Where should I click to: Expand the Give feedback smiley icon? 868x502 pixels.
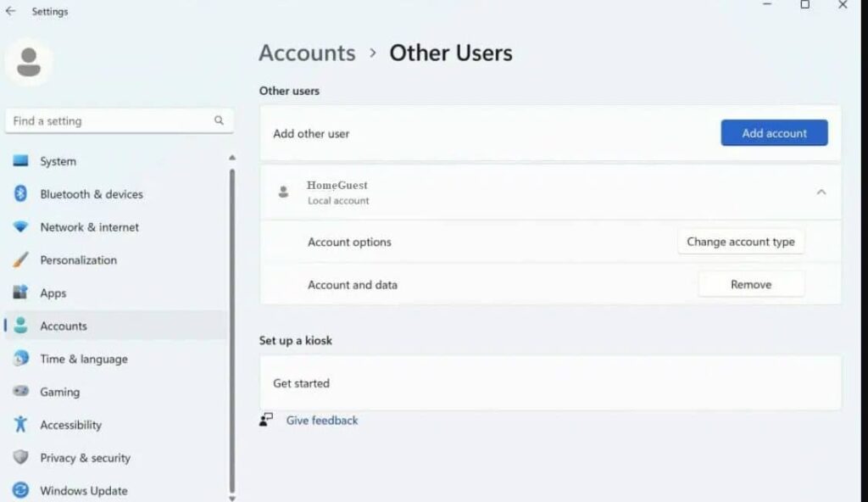click(265, 420)
